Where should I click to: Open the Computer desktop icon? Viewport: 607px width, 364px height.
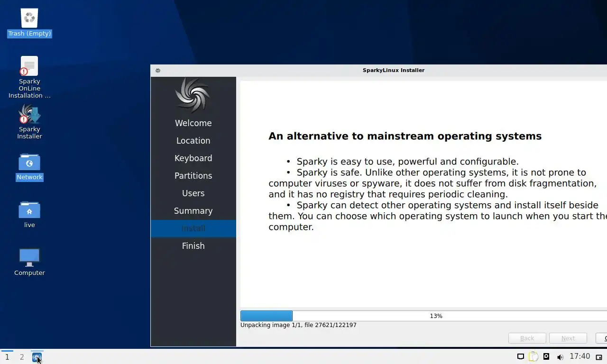pyautogui.click(x=29, y=262)
